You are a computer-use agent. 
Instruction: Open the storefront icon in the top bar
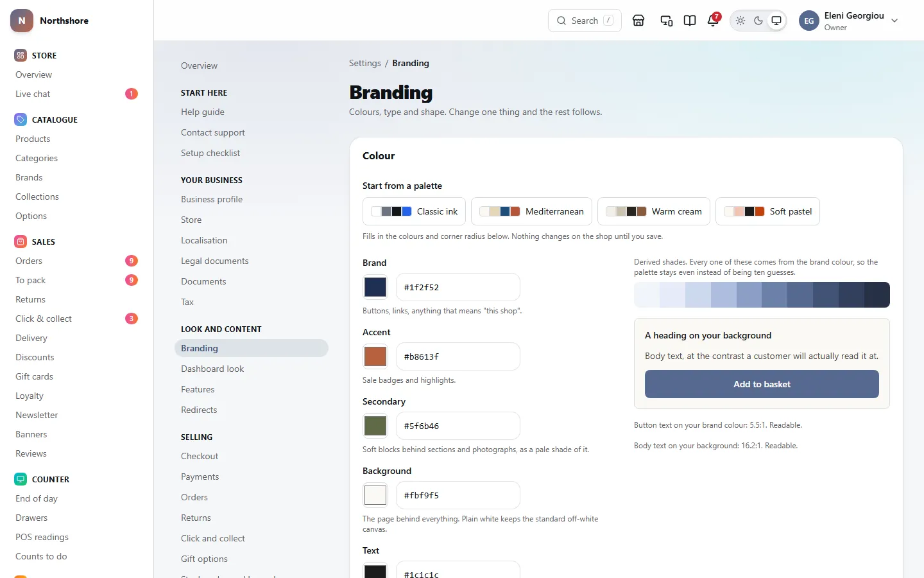click(x=638, y=21)
